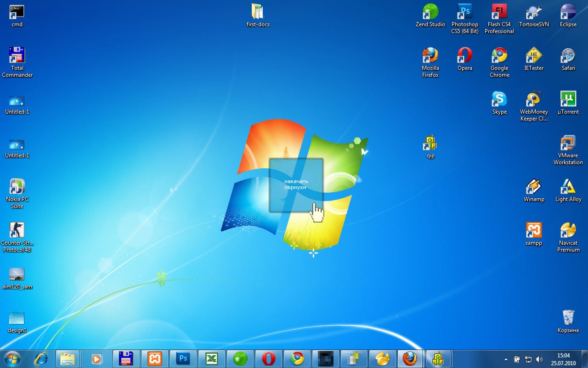This screenshot has width=588, height=368.
Task: Open the volume speaker tray icon
Action: 539,359
